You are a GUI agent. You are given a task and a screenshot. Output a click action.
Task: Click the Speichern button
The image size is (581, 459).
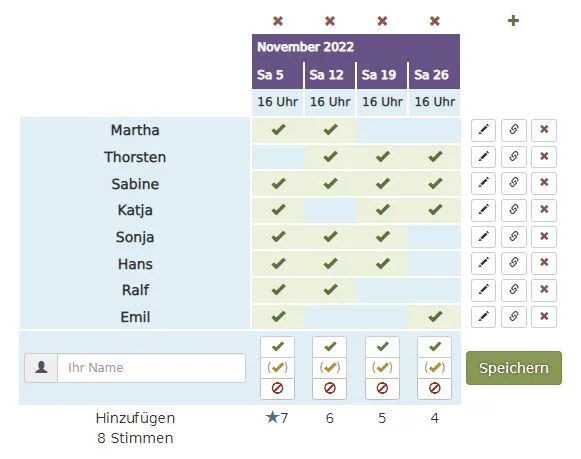514,368
